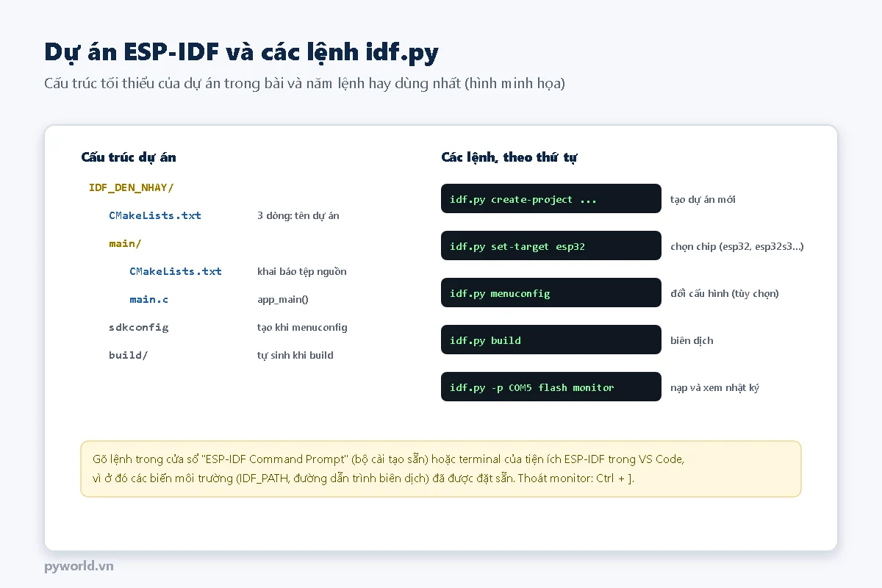The image size is (882, 588).
Task: Click the pyworld.vn footer label
Action: (x=79, y=566)
